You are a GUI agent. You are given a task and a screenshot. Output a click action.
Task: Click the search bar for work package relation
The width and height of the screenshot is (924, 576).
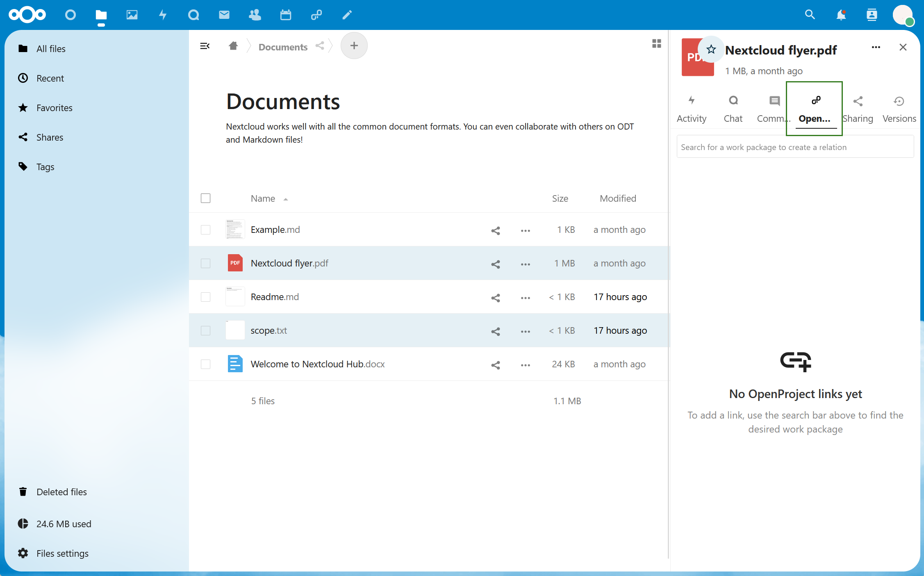795,147
